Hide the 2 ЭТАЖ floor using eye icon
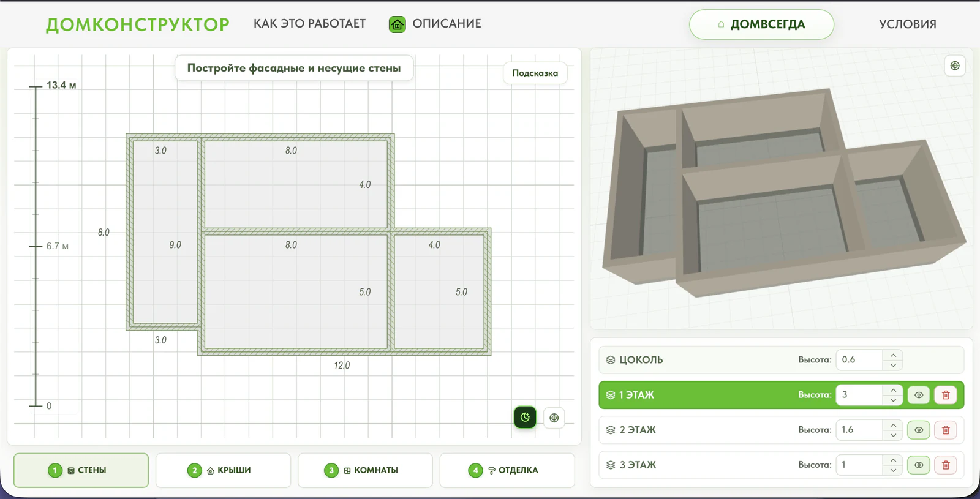Viewport: 980px width, 499px height. click(919, 430)
